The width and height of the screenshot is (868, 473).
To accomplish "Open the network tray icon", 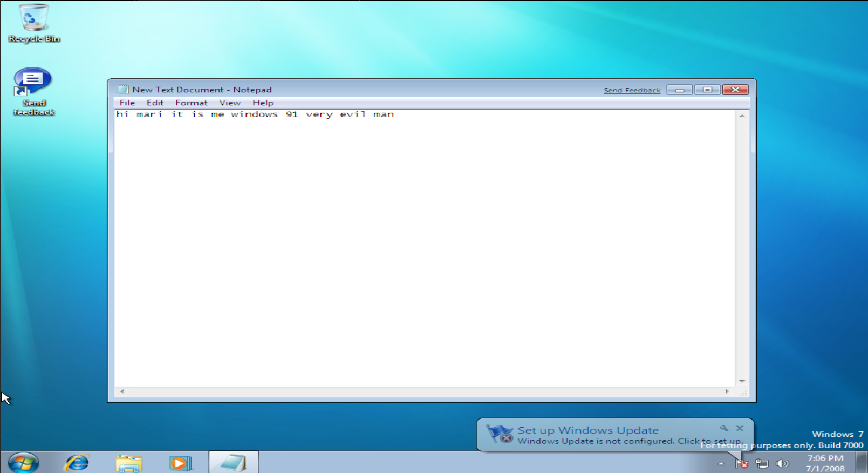I will point(762,463).
